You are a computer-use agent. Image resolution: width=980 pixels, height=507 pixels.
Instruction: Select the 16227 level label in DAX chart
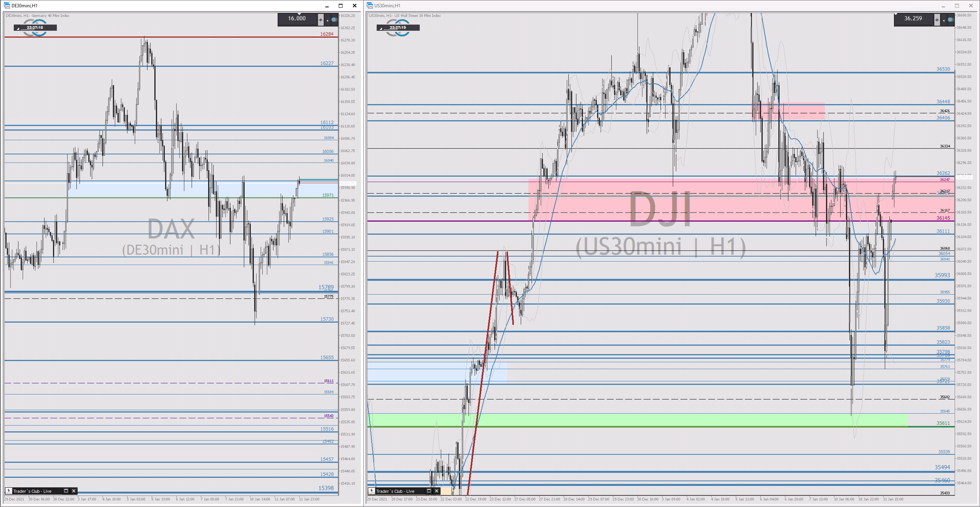[327, 63]
